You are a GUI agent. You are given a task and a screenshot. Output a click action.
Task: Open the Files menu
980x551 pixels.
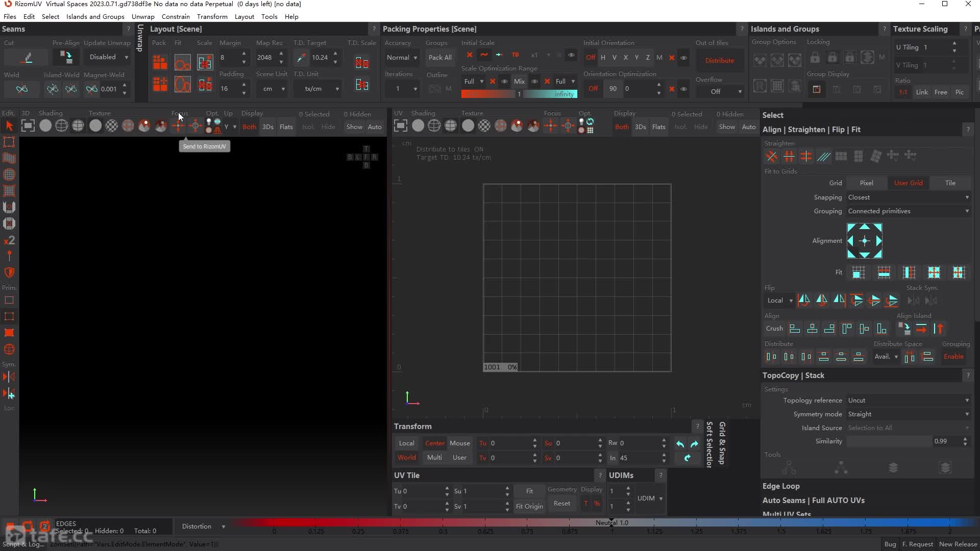coord(10,17)
